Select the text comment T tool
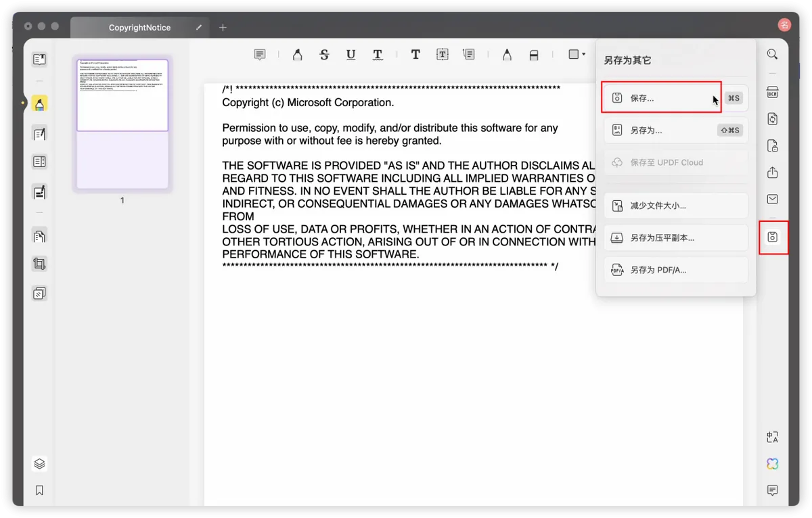This screenshot has width=812, height=518. pos(415,55)
